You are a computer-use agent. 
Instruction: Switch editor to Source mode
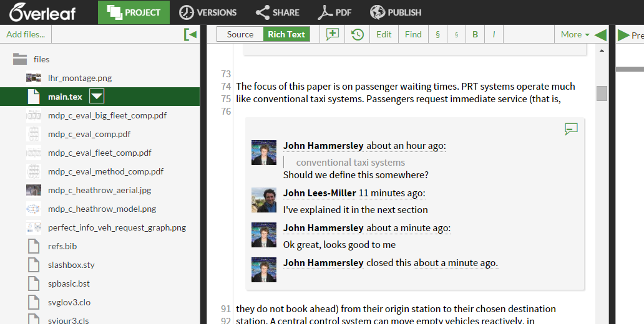(240, 34)
